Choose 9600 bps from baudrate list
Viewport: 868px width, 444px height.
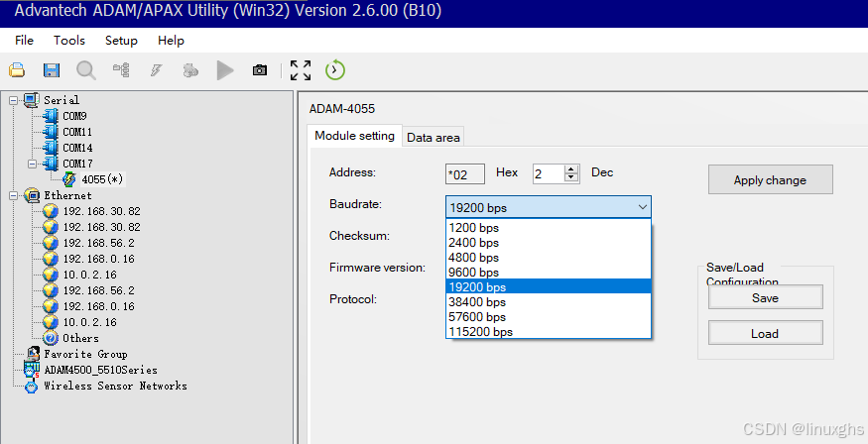click(x=548, y=273)
